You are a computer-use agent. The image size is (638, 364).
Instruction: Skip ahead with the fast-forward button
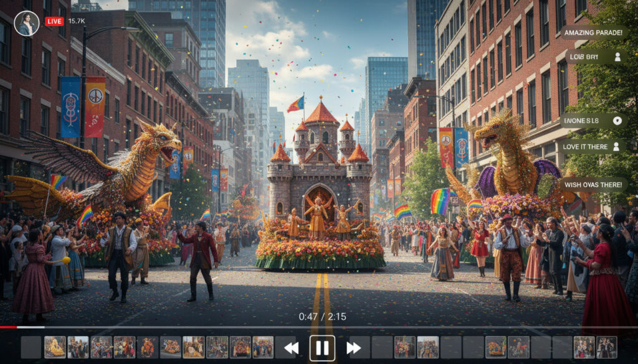click(x=354, y=348)
